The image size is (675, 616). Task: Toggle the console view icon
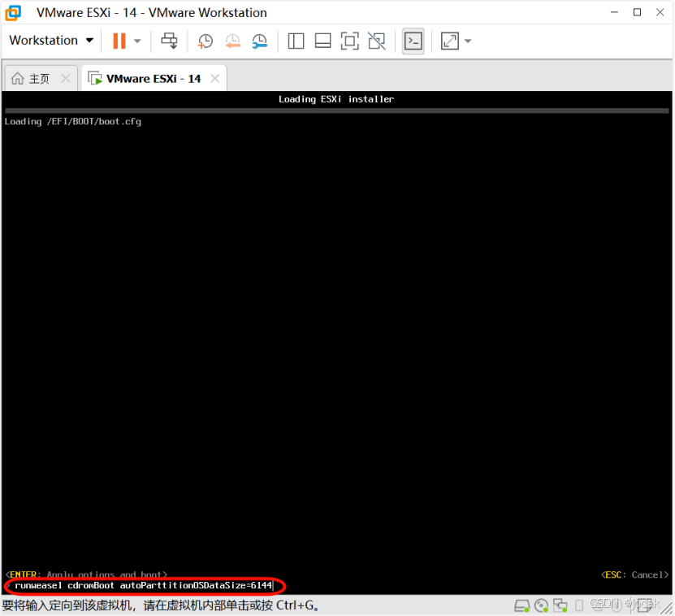coord(413,41)
